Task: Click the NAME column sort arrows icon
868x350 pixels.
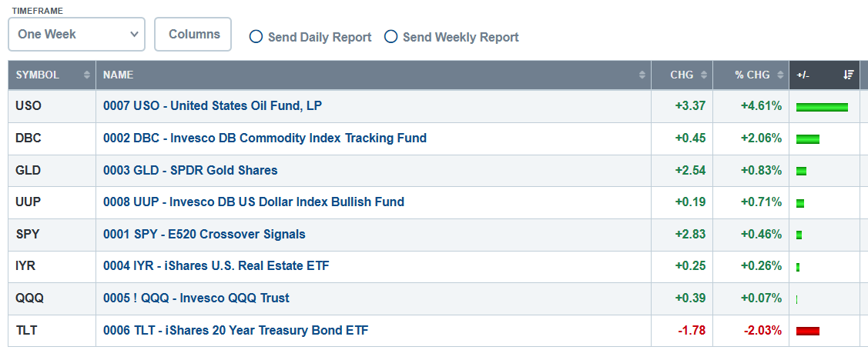Action: (642, 75)
